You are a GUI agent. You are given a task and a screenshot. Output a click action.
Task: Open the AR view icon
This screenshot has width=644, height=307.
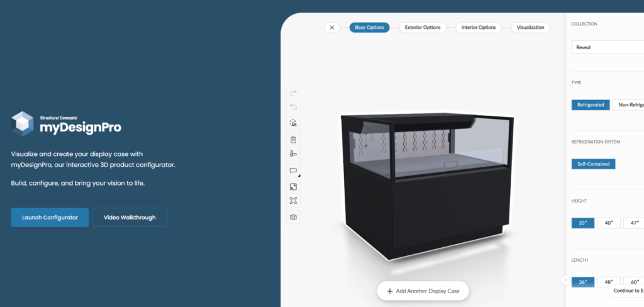point(293,123)
